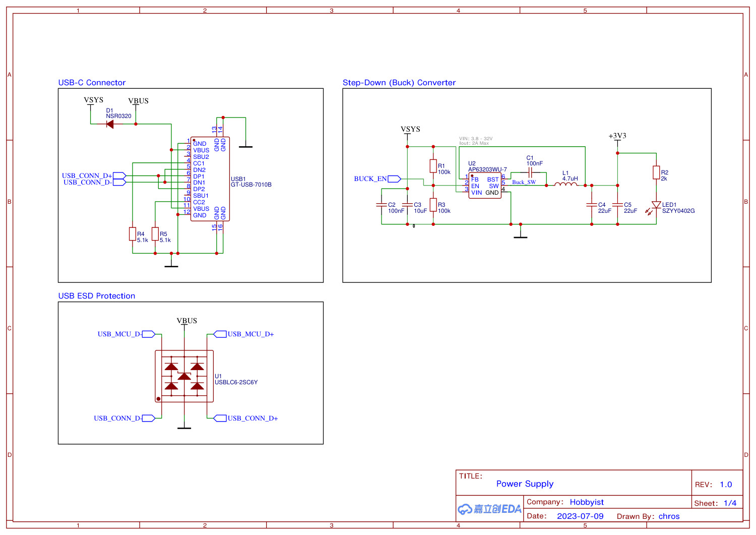Select the U2 AP63203WU-7 buck converter symbol

485,186
